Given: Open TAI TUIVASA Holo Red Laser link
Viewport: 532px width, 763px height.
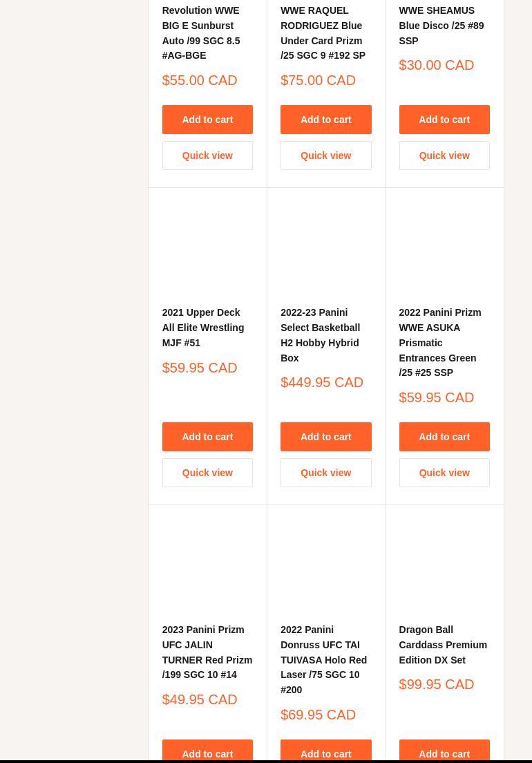Looking at the screenshot, I should [x=323, y=659].
